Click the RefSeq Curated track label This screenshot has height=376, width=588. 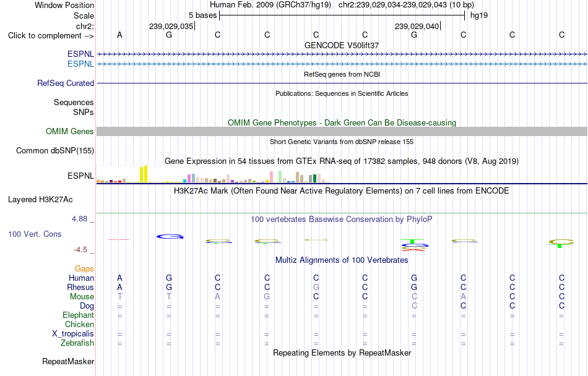(66, 83)
